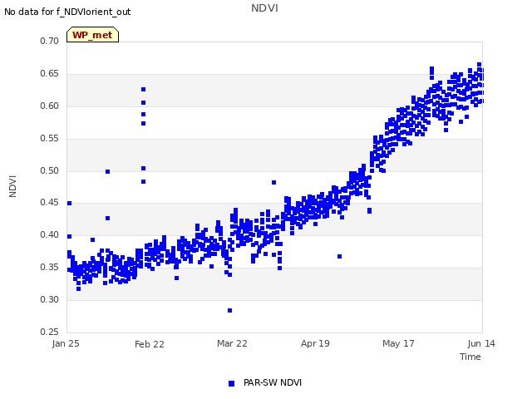Screen dimensions: 532x399
Task: Click the 0.40 y-axis tick label
Action: tap(50, 234)
